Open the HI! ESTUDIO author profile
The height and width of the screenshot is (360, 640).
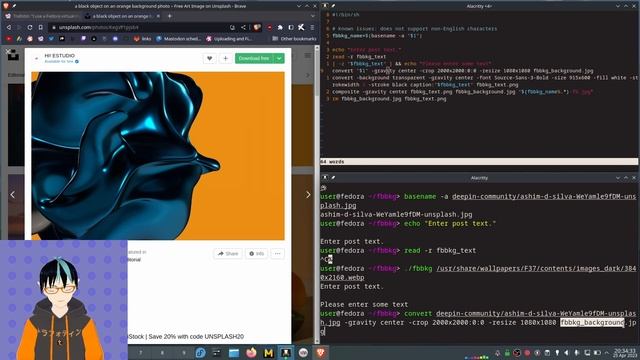(x=60, y=56)
